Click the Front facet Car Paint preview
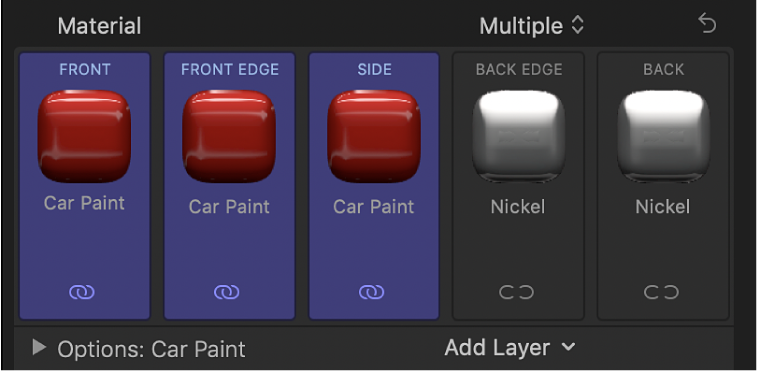The width and height of the screenshot is (758, 372). tap(84, 136)
